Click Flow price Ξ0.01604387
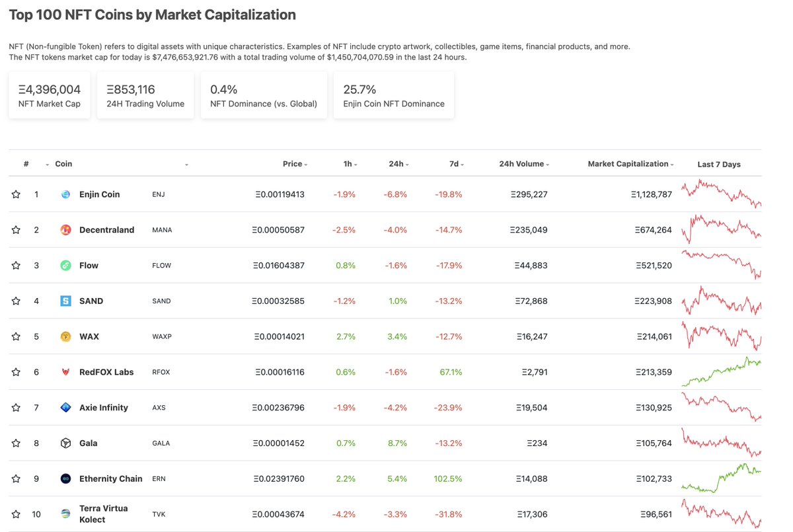Image resolution: width=793 pixels, height=532 pixels. [279, 266]
